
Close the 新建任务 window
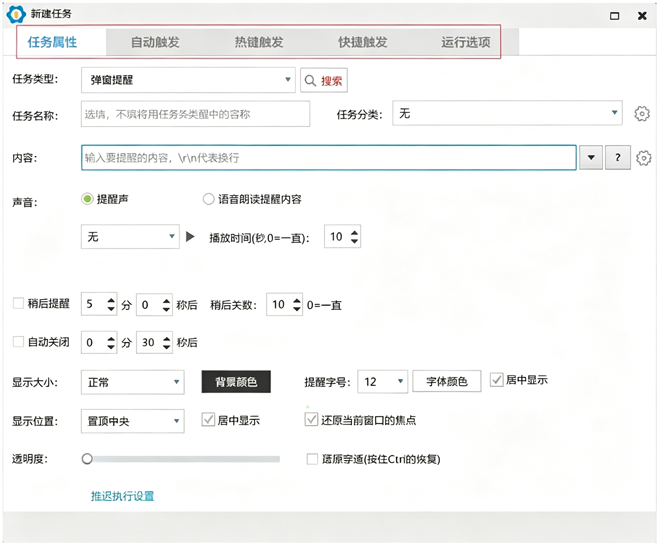[x=642, y=16]
